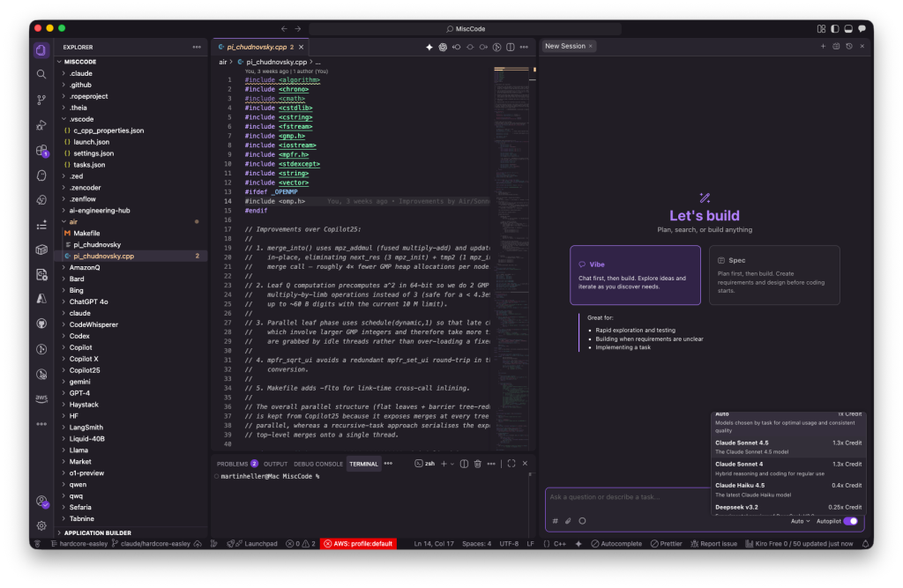The height and width of the screenshot is (588, 903).
Task: Click AWS: profile:default status item
Action: (x=358, y=544)
